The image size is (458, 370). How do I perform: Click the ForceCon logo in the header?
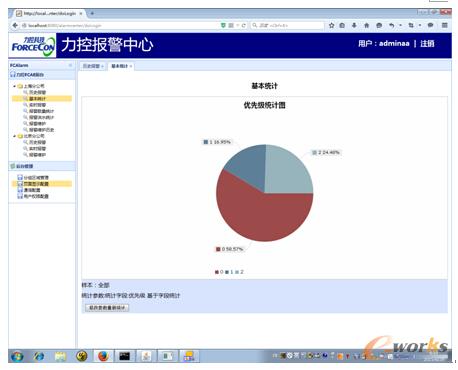pos(33,45)
